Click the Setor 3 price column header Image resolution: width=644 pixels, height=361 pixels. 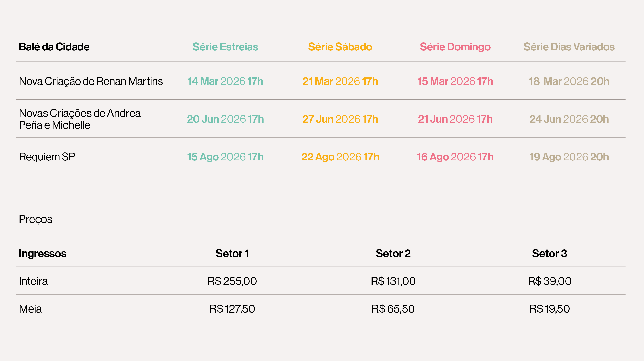pyautogui.click(x=549, y=254)
